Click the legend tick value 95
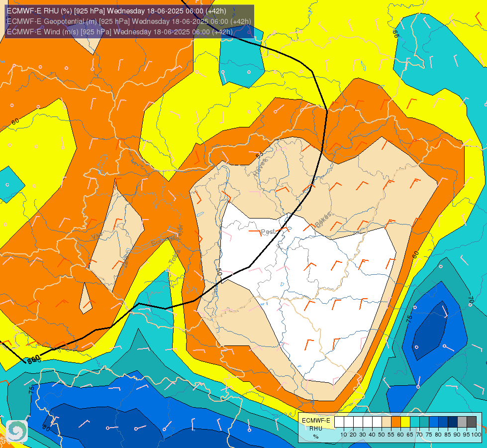This screenshot has height=448, width=487. tap(467, 435)
